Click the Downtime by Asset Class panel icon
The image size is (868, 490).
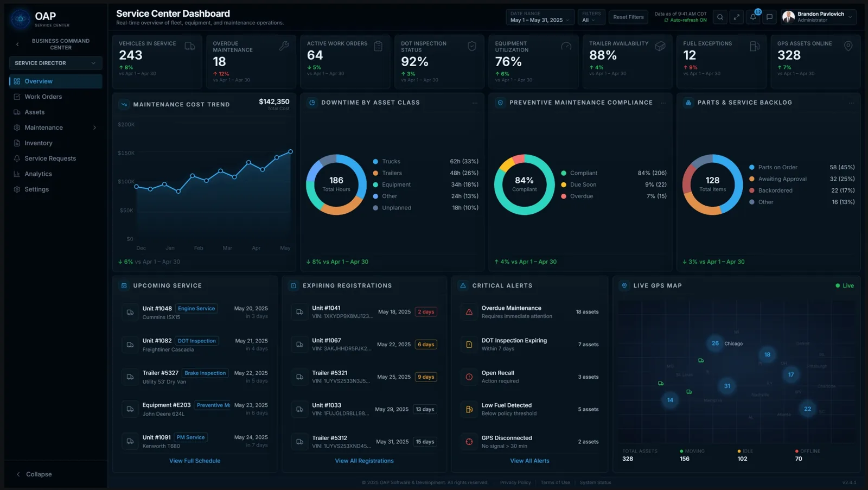[312, 103]
